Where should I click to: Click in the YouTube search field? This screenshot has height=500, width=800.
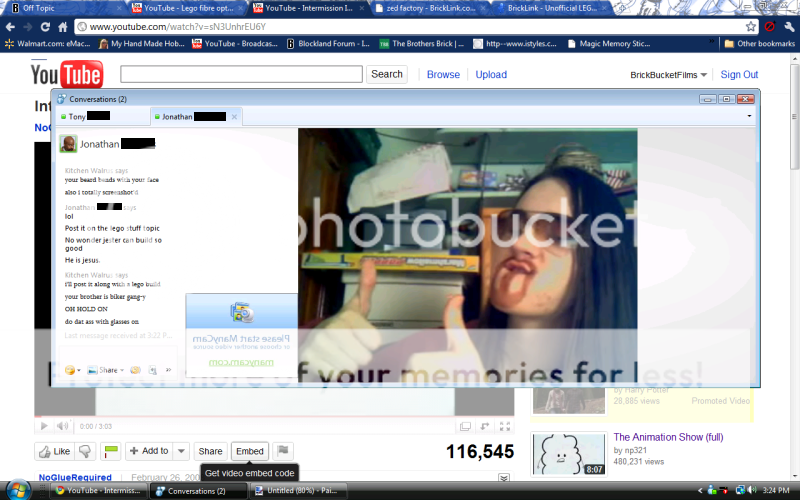click(241, 74)
